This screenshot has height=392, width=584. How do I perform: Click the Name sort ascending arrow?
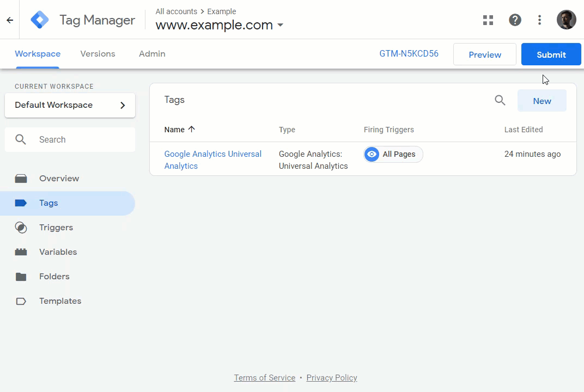click(x=191, y=129)
